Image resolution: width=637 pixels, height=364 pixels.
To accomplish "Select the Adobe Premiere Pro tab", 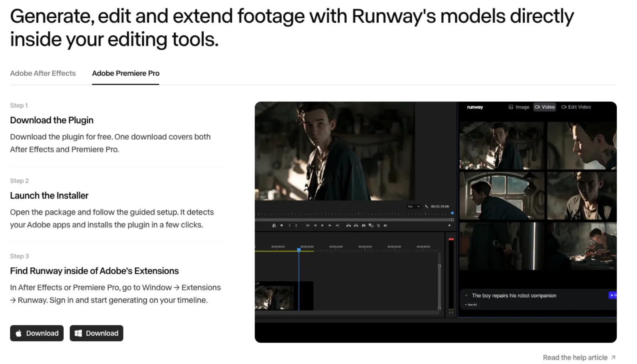I will pyautogui.click(x=125, y=73).
